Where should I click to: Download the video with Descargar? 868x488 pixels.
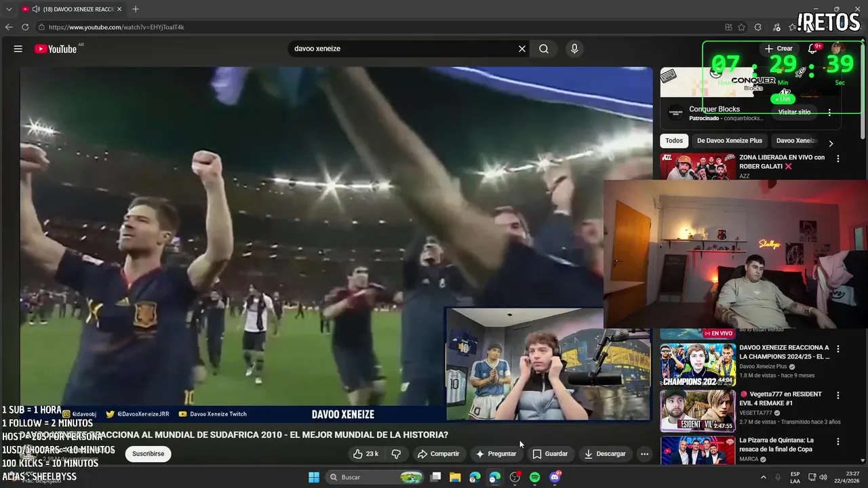click(x=605, y=453)
